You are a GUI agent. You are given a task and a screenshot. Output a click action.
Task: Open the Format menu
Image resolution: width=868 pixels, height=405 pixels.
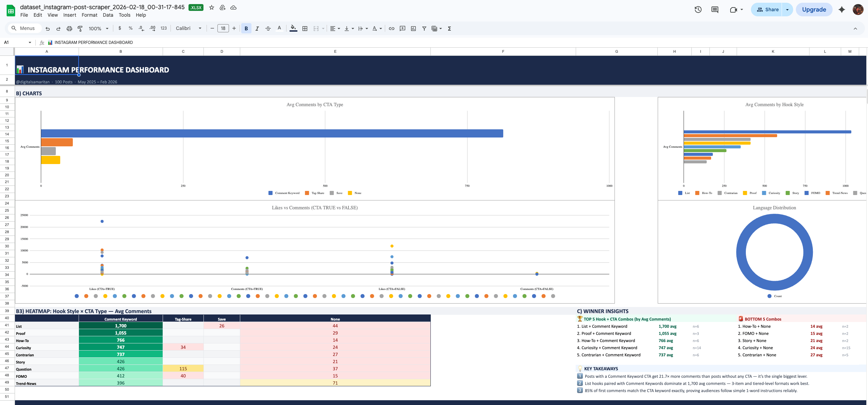click(89, 15)
